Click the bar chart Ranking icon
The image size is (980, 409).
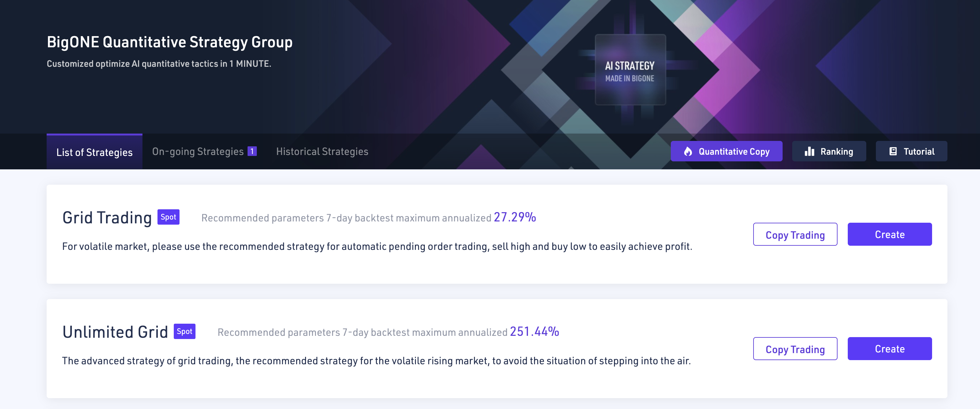point(809,151)
